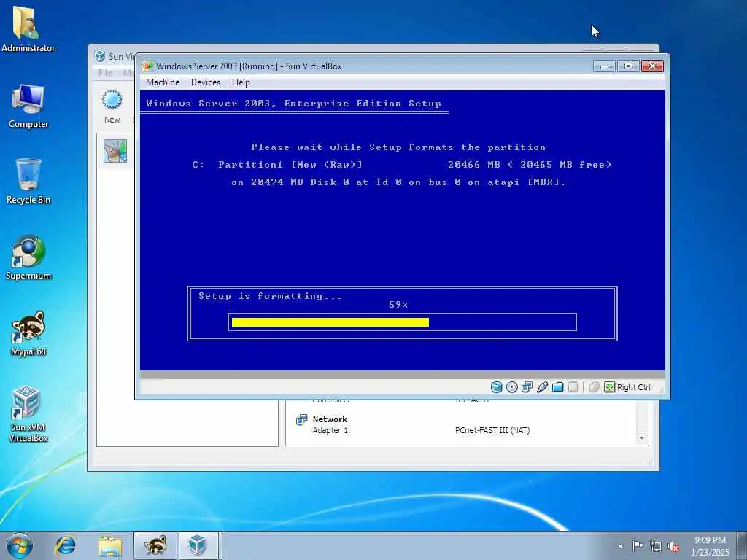Click the Right Ctrl host key label
747x560 pixels.
634,387
